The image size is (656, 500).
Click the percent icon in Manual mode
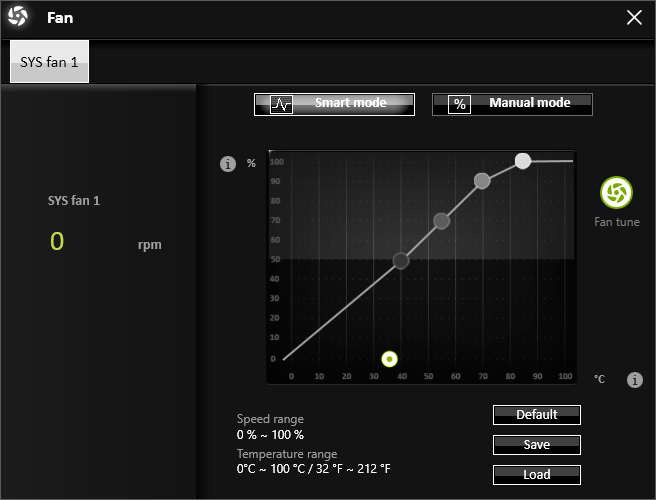click(459, 105)
